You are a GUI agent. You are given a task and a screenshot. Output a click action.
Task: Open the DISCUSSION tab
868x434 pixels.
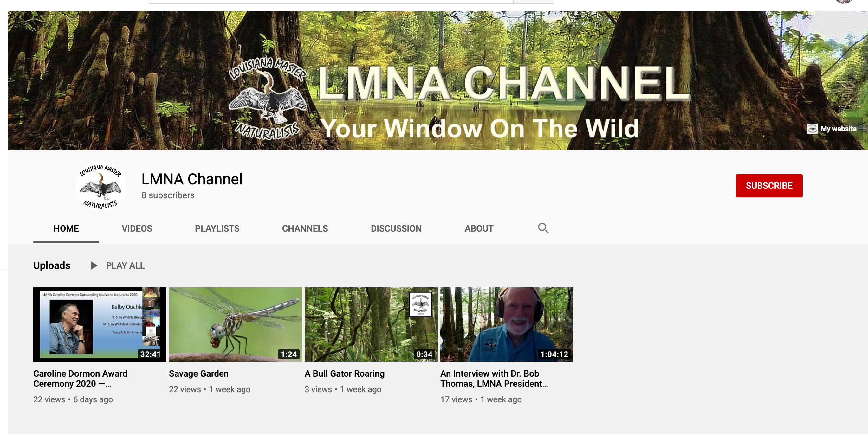pos(396,229)
